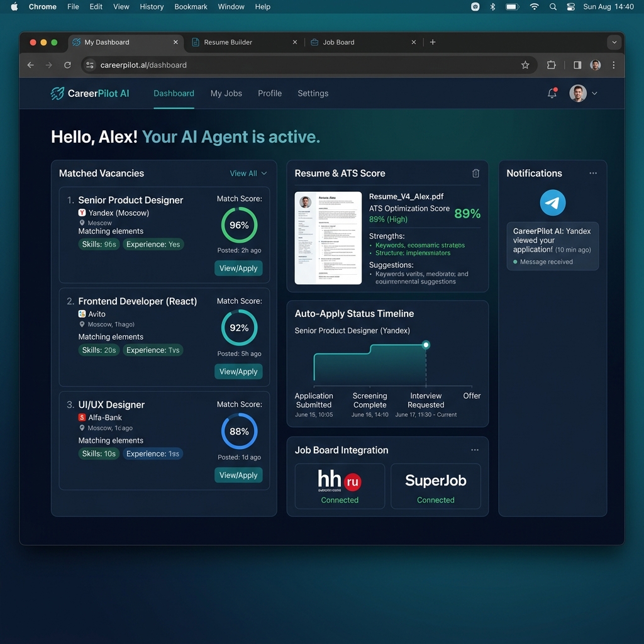Click Experience: Yes tag on Yandex job
This screenshot has width=644, height=644.
[x=153, y=245]
